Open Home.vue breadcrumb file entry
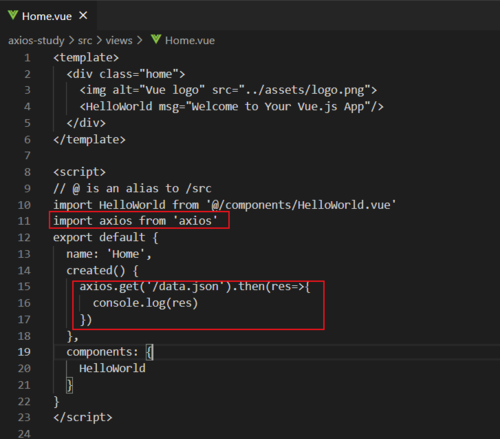The width and height of the screenshot is (500, 439). click(190, 40)
